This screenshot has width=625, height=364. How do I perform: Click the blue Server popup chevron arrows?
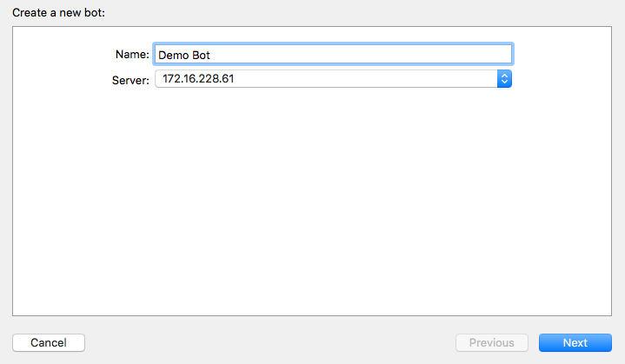coord(504,79)
